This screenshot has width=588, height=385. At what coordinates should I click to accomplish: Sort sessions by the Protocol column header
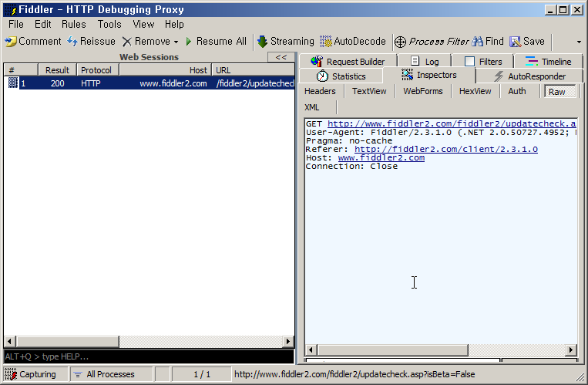point(98,70)
